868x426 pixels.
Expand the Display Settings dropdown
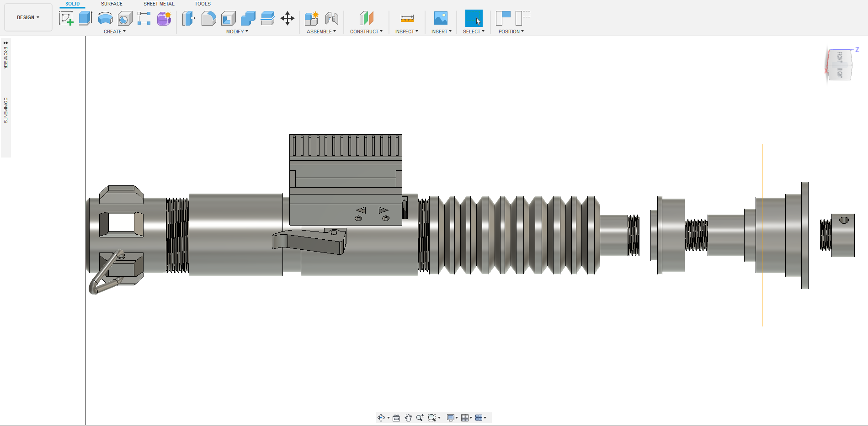click(x=452, y=418)
